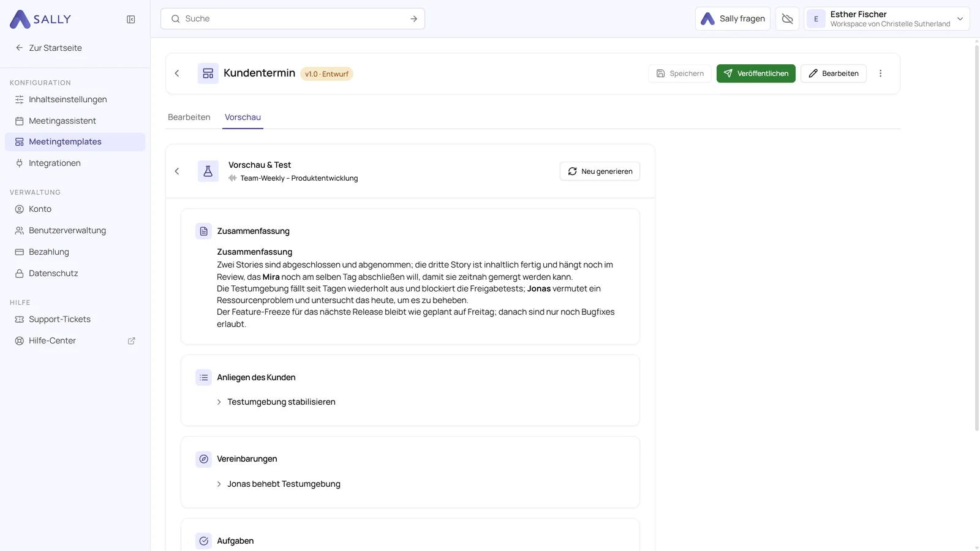Click the Speichern button
Image resolution: width=980 pixels, height=551 pixels.
680,73
